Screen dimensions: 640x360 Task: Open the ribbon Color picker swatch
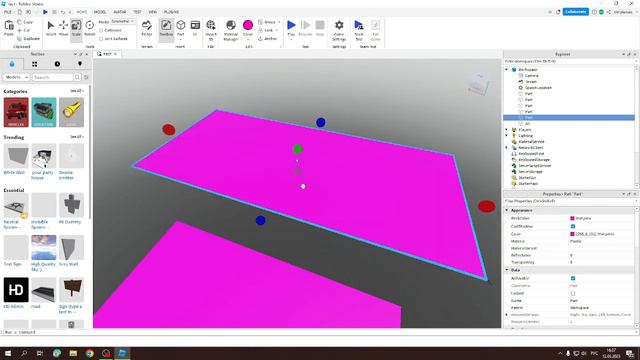248,25
